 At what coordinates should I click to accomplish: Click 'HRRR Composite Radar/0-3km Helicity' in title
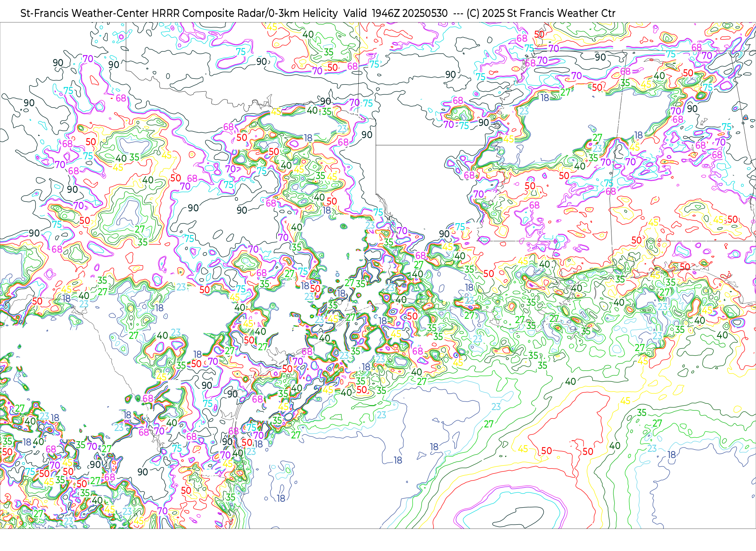coord(245,13)
